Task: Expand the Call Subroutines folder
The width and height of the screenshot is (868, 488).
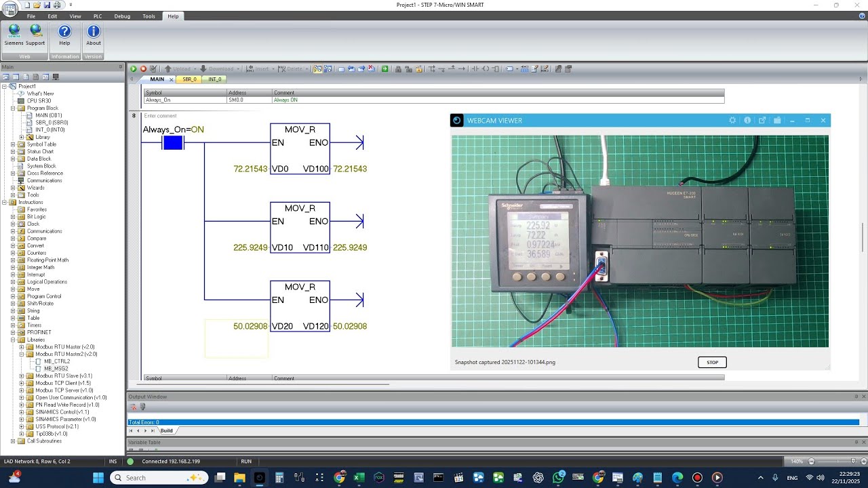Action: tap(13, 441)
